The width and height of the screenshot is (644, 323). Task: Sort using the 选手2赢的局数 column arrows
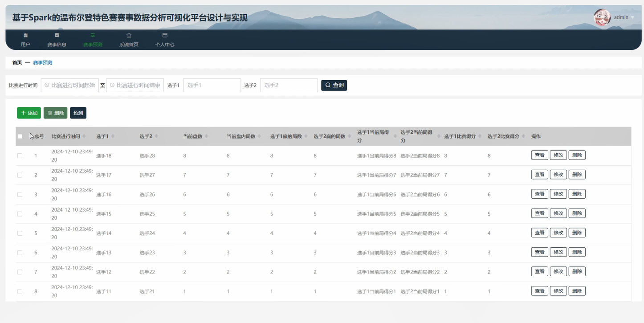pos(350,136)
